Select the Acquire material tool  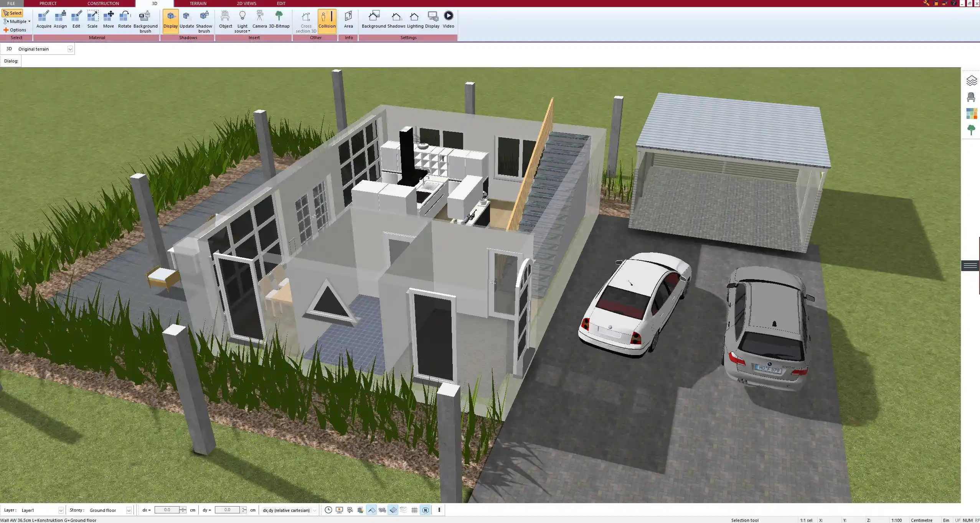(44, 20)
